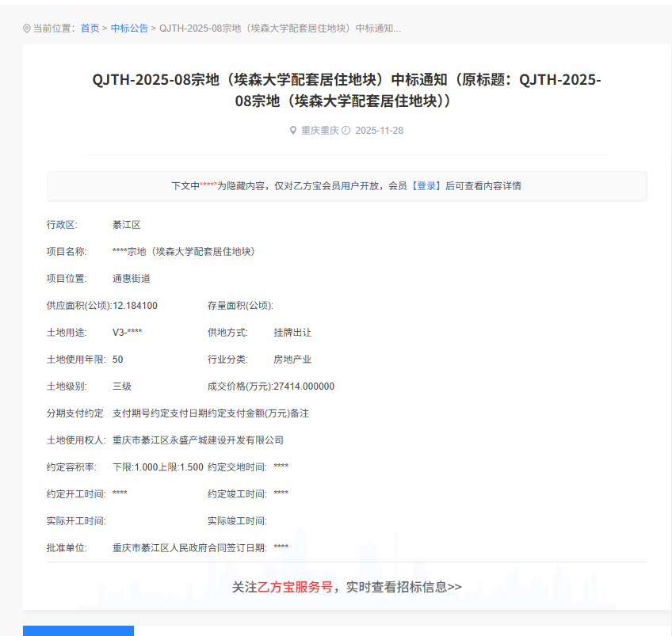Click the clock icon before 2025-11-28
672x636 pixels.
click(x=346, y=131)
